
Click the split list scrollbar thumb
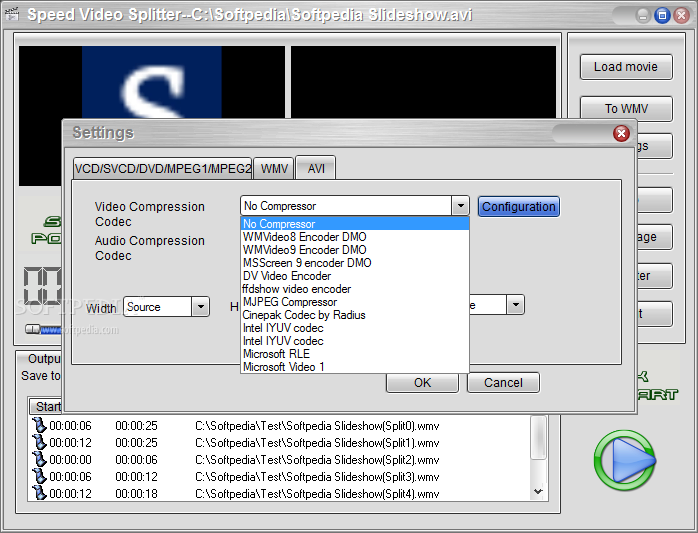tap(538, 437)
